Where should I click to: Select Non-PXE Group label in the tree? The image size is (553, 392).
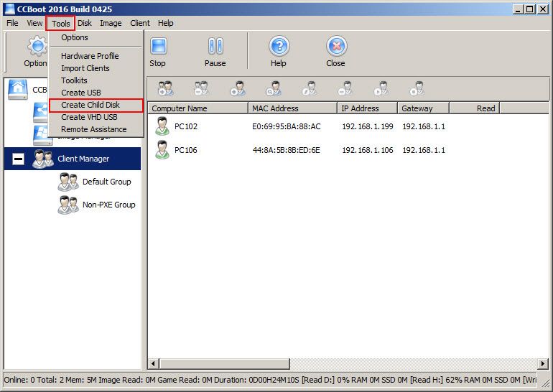109,205
